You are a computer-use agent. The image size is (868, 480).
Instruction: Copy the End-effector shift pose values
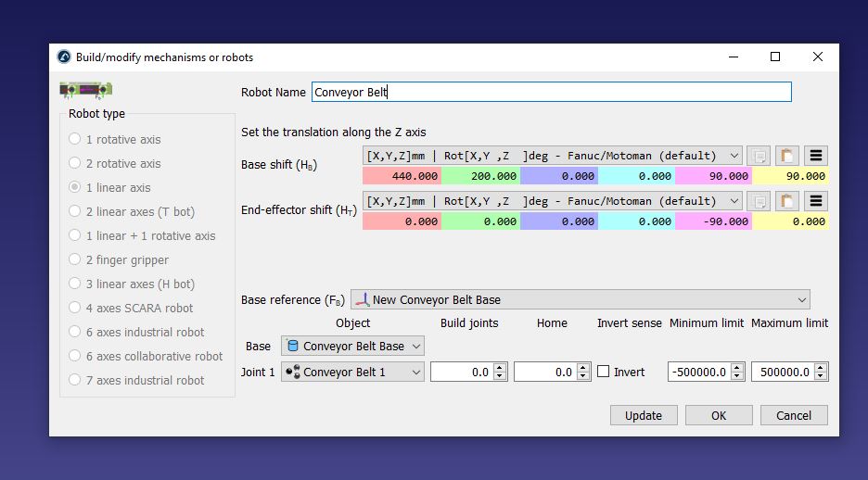tap(758, 201)
